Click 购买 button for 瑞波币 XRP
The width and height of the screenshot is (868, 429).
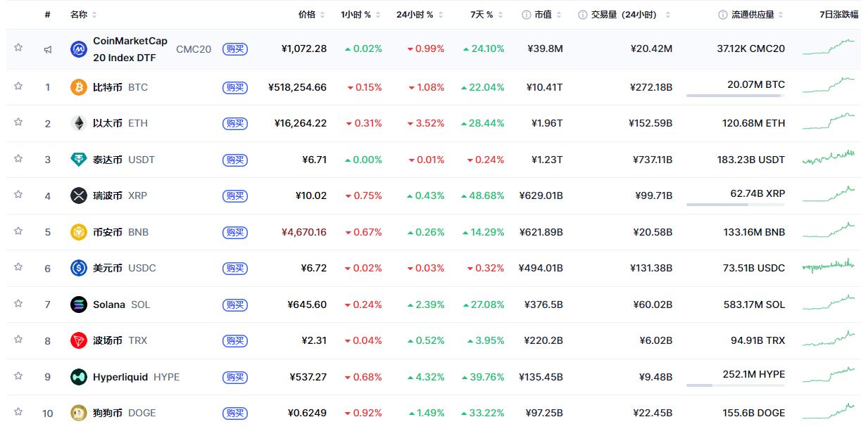pyautogui.click(x=235, y=196)
